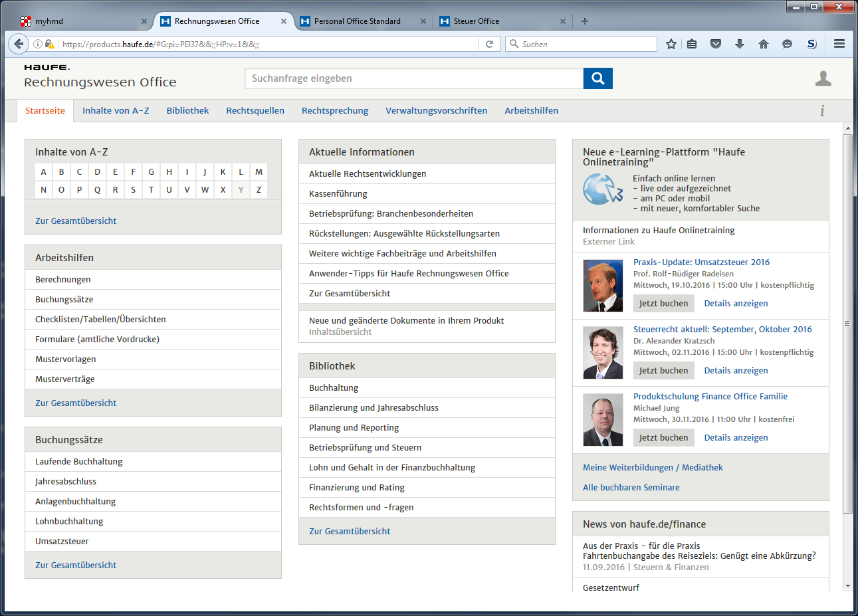The image size is (858, 616).
Task: Reload the page with the refresh icon
Action: pyautogui.click(x=489, y=44)
